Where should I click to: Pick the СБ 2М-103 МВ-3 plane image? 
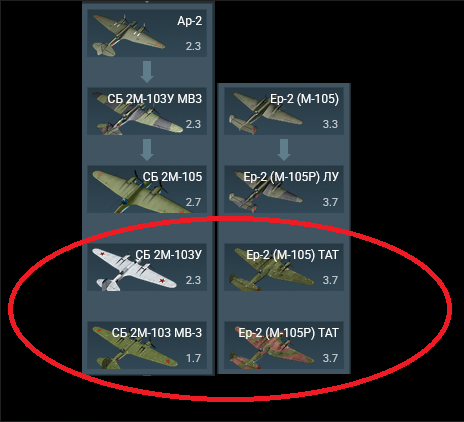click(x=135, y=347)
